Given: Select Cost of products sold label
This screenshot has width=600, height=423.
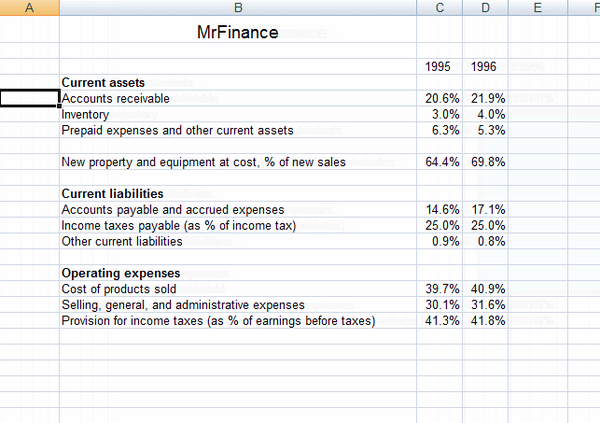Looking at the screenshot, I should point(119,289).
